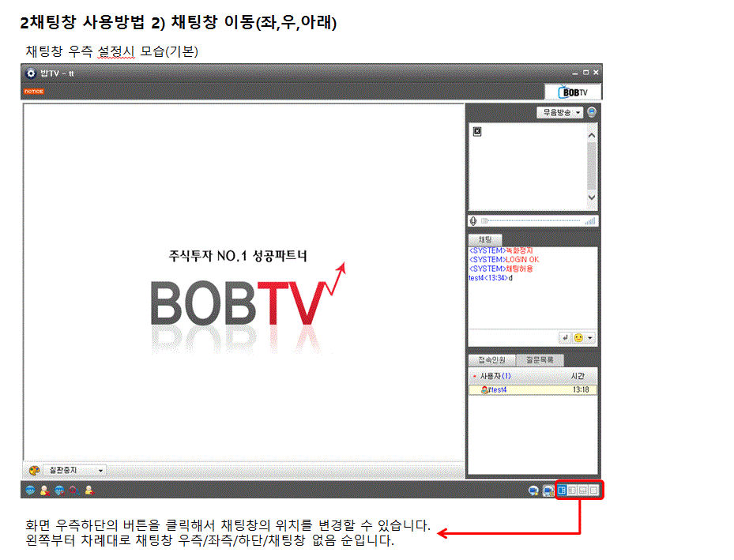Select the no-chat-panel layout button
Screen dimensions: 734x560
click(x=593, y=490)
